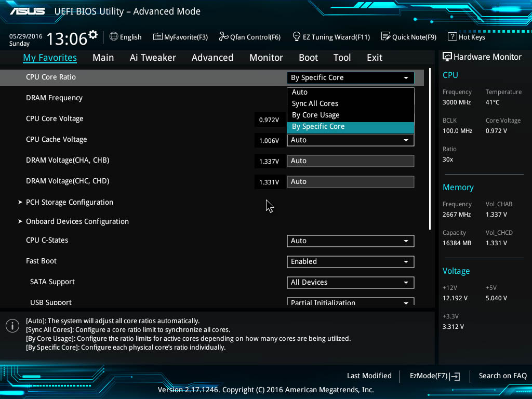Viewport: 532px width, 399px height.
Task: Open CPU C-States dropdown
Action: click(351, 241)
